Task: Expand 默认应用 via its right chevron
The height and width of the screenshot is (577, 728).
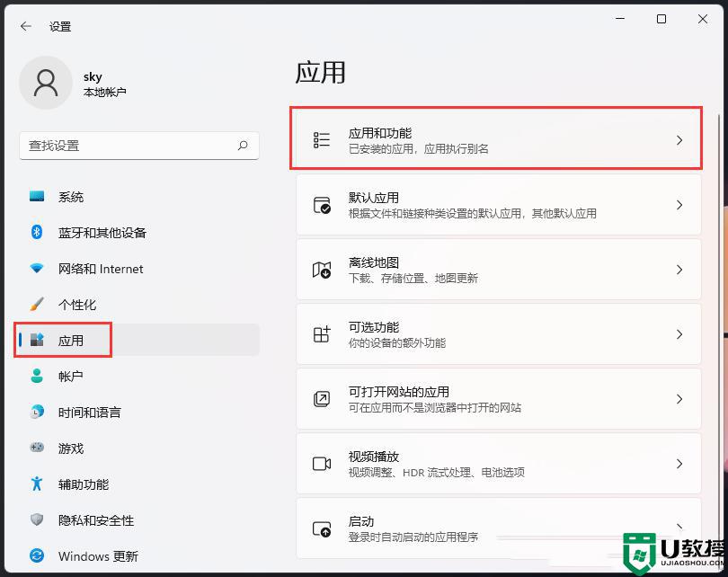Action: pos(679,205)
